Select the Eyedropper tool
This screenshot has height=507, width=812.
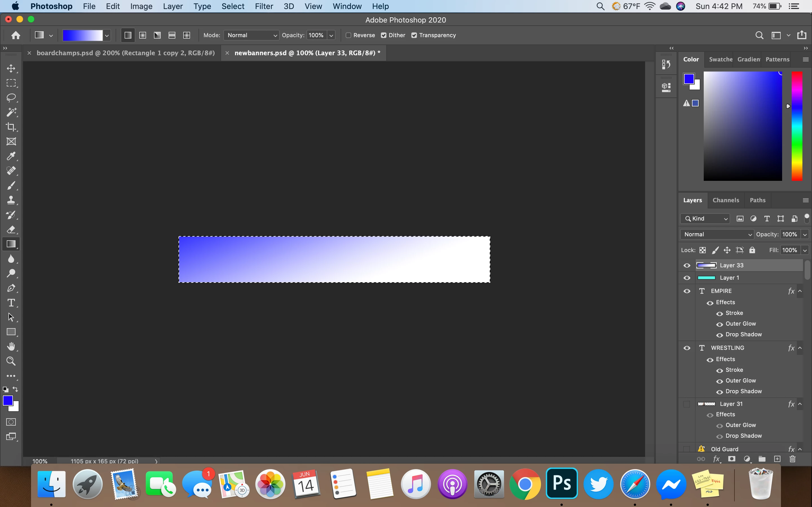(11, 156)
